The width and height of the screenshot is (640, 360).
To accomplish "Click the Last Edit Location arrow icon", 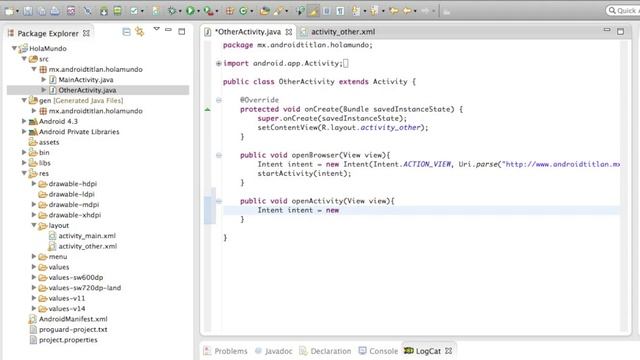I will (394, 11).
